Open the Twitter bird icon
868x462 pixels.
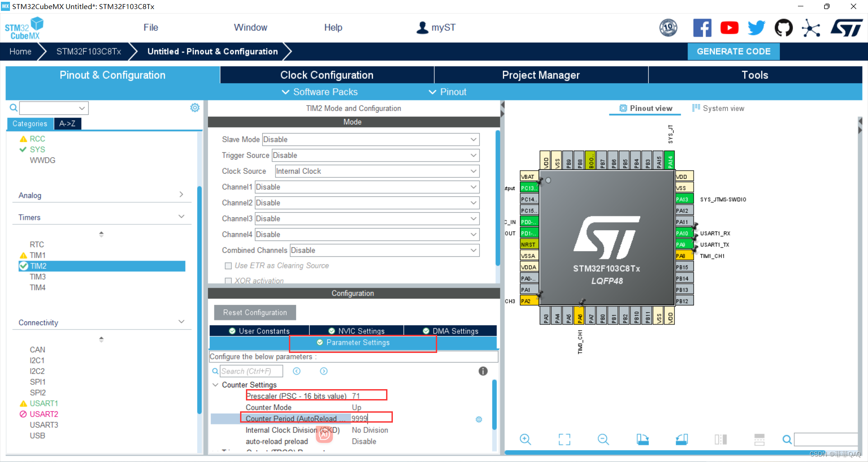tap(756, 28)
